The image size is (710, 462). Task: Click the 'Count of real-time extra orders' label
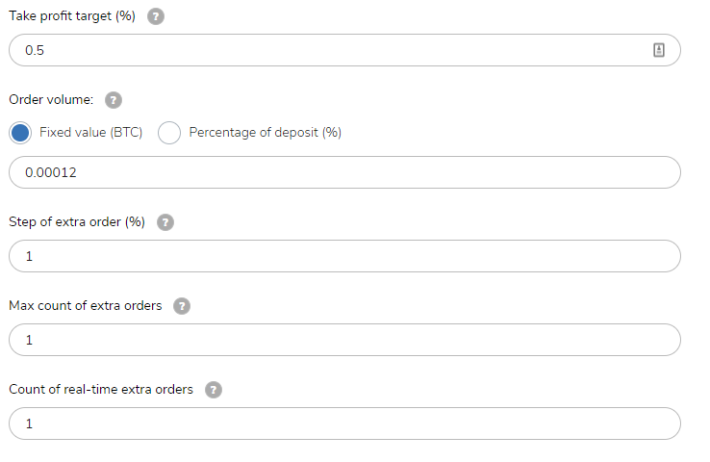coord(101,390)
